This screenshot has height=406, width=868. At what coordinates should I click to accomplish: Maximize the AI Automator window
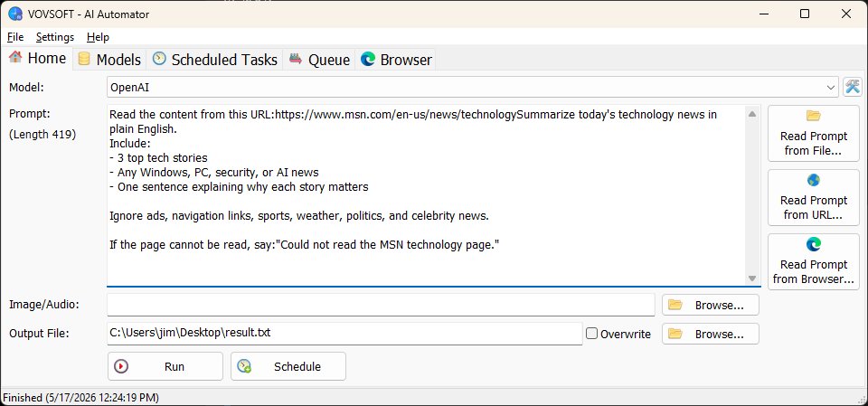805,14
